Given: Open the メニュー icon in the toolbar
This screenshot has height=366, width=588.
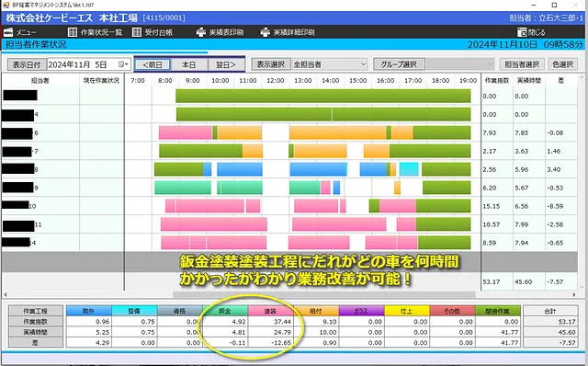Looking at the screenshot, I should pyautogui.click(x=8, y=32).
